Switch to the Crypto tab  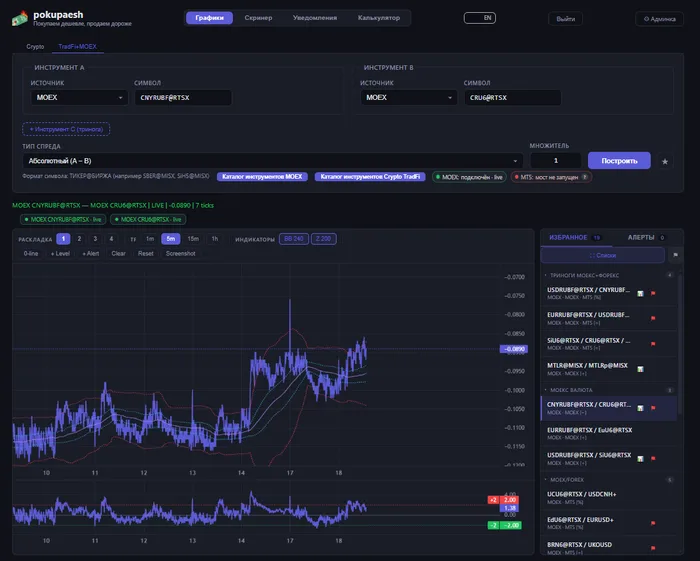(x=35, y=46)
